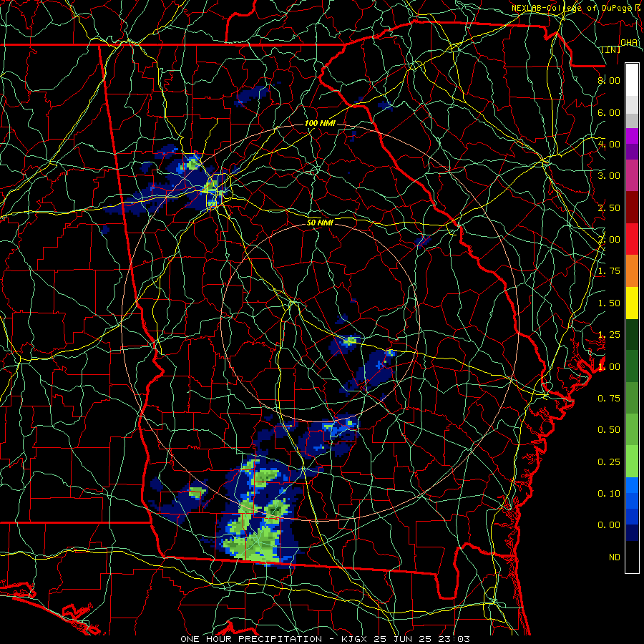Click the 1.25 legend value
The image size is (644, 644).
click(609, 335)
